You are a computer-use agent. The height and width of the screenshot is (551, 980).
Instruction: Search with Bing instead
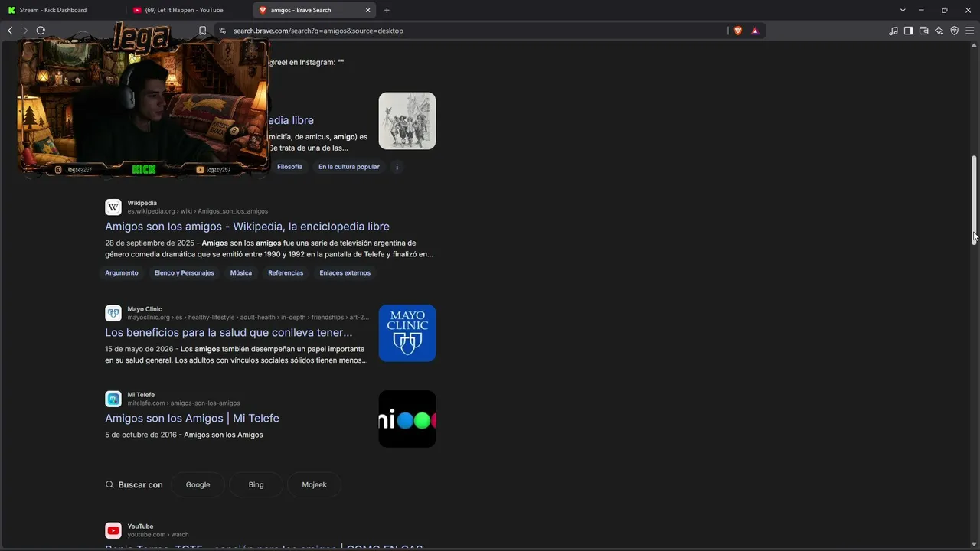tap(256, 484)
